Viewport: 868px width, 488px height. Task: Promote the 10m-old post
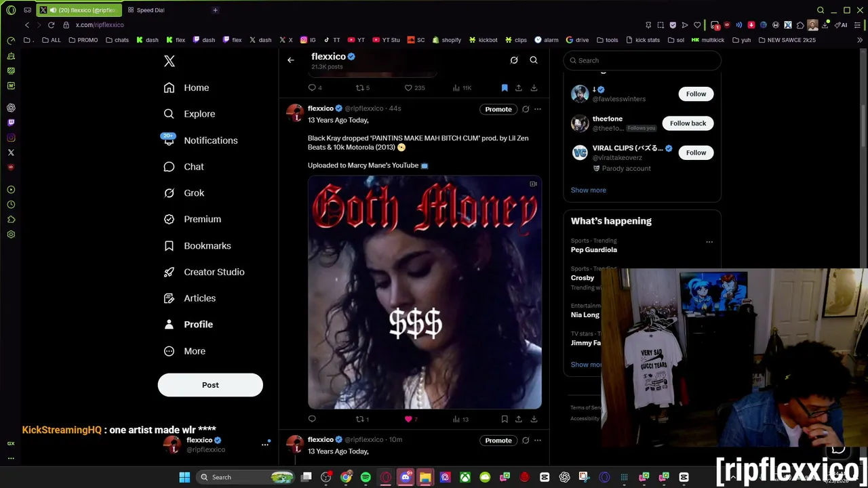498,441
